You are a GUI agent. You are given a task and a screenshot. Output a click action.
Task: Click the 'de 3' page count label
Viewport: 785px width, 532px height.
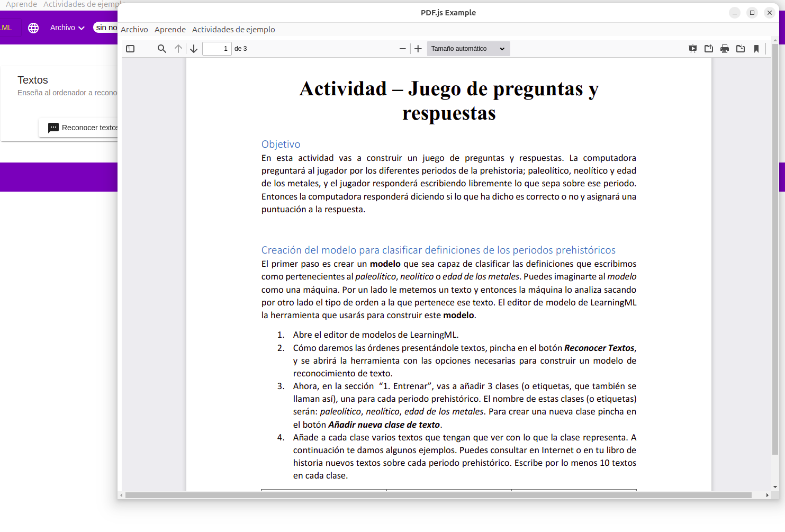click(241, 49)
